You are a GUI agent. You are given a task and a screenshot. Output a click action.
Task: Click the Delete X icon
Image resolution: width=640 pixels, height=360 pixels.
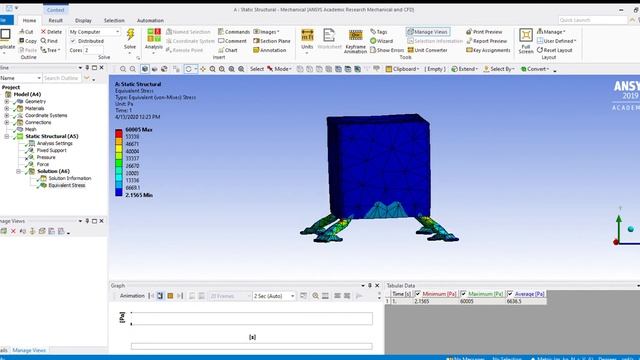[43, 31]
